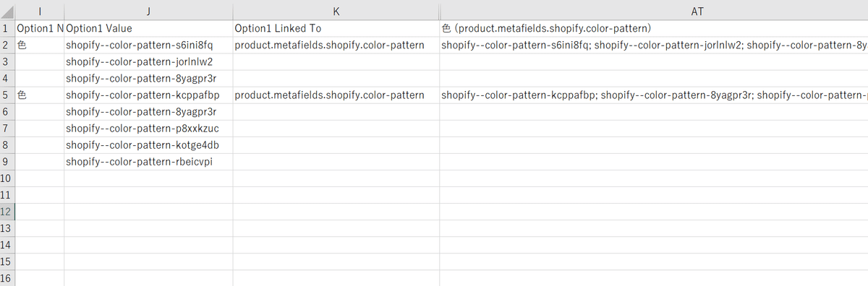The width and height of the screenshot is (868, 286).
Task: Select row 9 header
Action: pos(7,162)
